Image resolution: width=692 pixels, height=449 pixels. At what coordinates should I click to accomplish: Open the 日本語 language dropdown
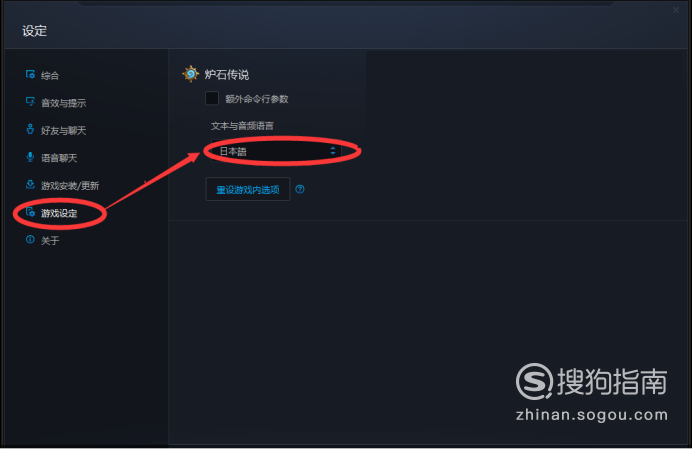[276, 151]
